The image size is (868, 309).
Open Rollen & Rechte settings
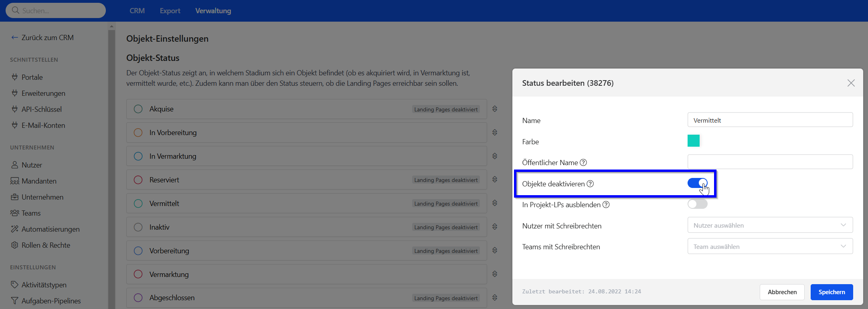pyautogui.click(x=46, y=245)
